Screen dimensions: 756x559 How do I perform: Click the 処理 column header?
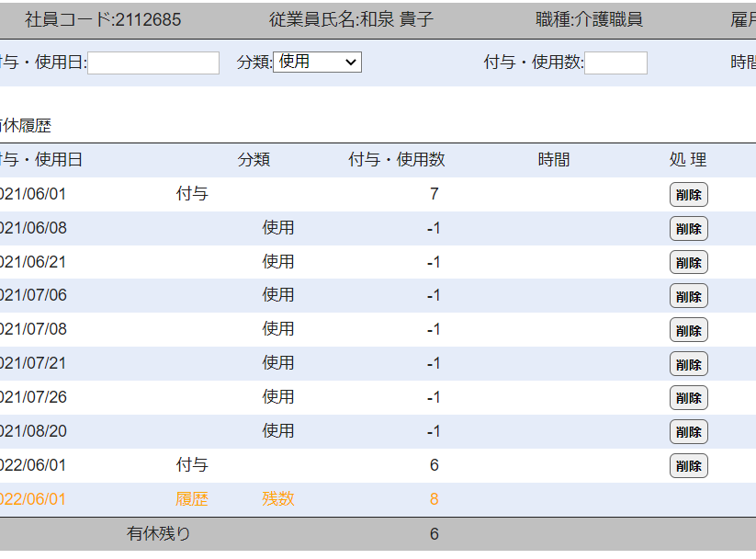[x=688, y=160]
